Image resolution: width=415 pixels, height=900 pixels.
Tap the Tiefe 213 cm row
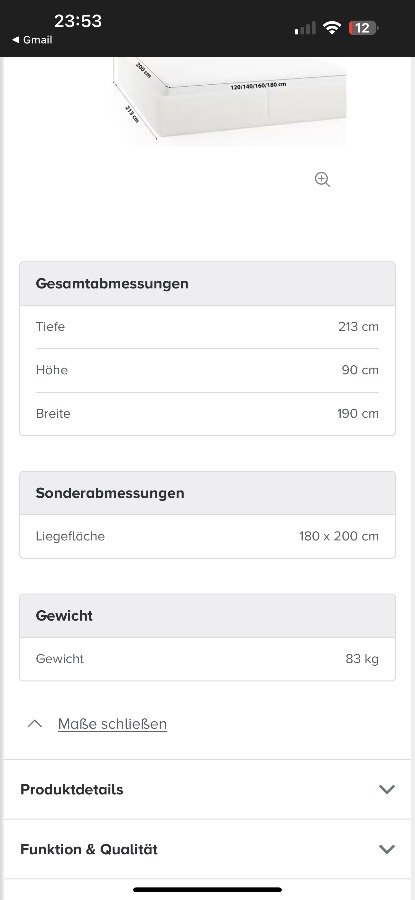(207, 327)
